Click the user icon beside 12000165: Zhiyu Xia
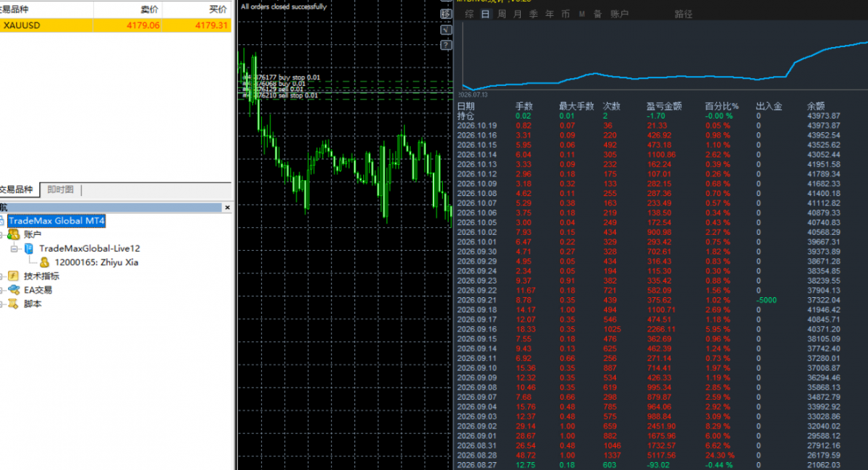Image resolution: width=868 pixels, height=470 pixels. (44, 262)
